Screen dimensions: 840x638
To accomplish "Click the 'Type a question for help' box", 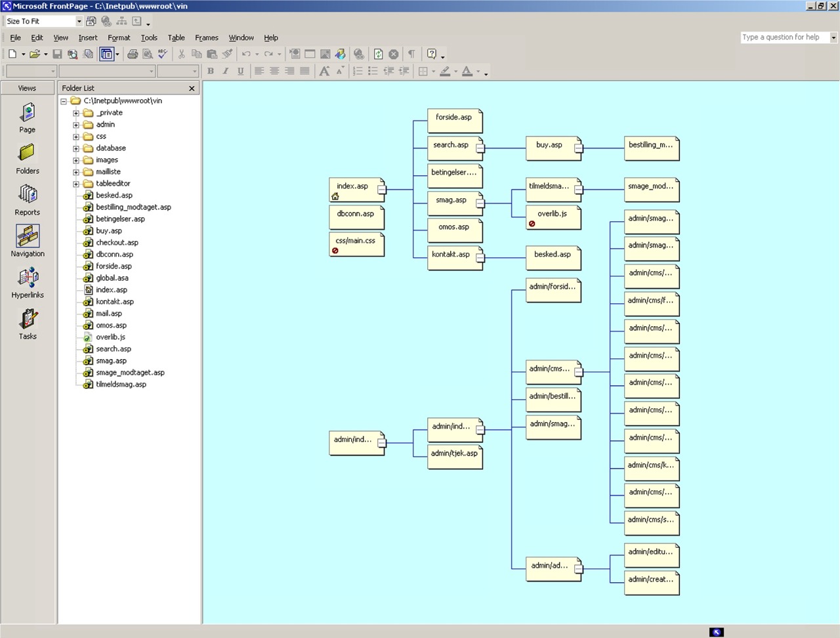I will [784, 37].
